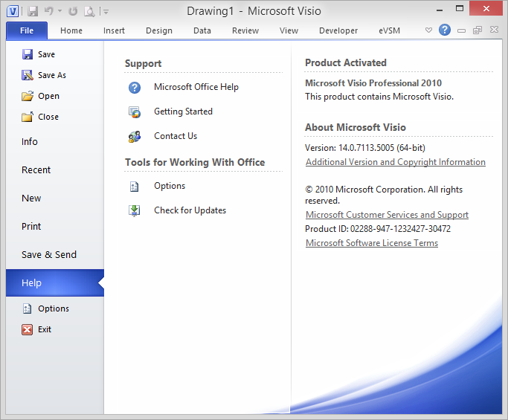This screenshot has width=508, height=420.
Task: Select Save & Send in Backstage menu
Action: tap(49, 254)
